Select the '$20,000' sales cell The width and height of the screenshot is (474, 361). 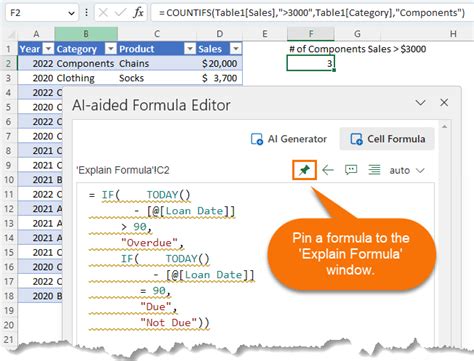point(220,63)
